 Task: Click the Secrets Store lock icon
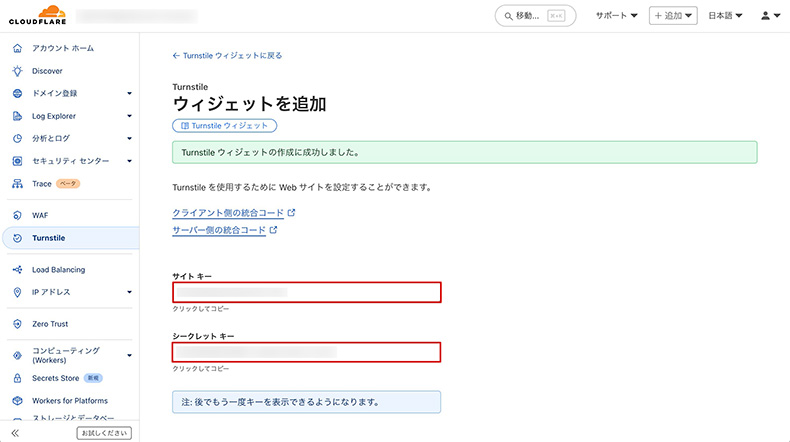17,378
